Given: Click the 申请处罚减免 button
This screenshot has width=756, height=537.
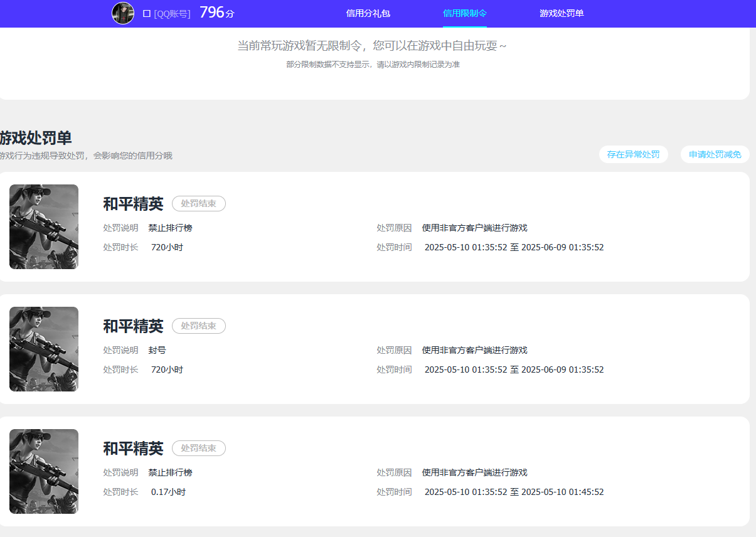Looking at the screenshot, I should coord(715,154).
